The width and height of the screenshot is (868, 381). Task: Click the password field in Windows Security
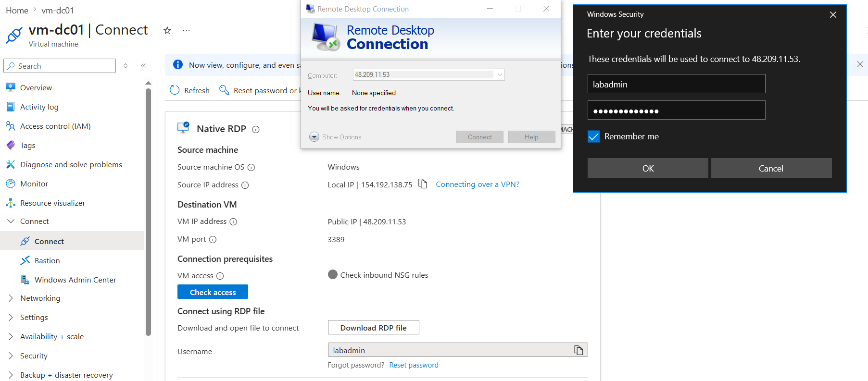point(676,111)
